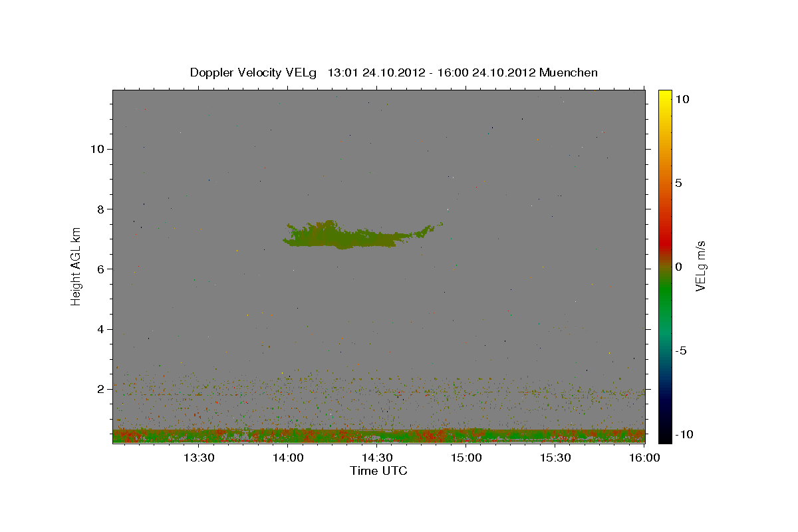
Task: Click the 14:00 time tick label
Action: click(x=288, y=458)
